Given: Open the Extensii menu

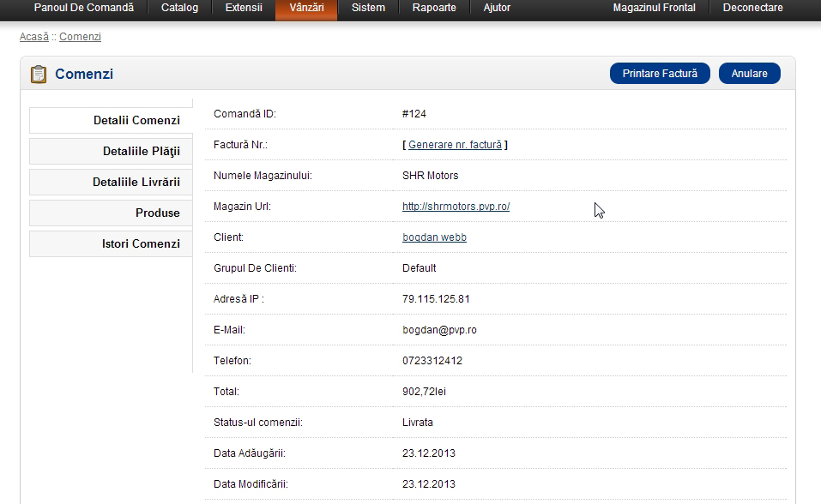Looking at the screenshot, I should click(x=244, y=8).
